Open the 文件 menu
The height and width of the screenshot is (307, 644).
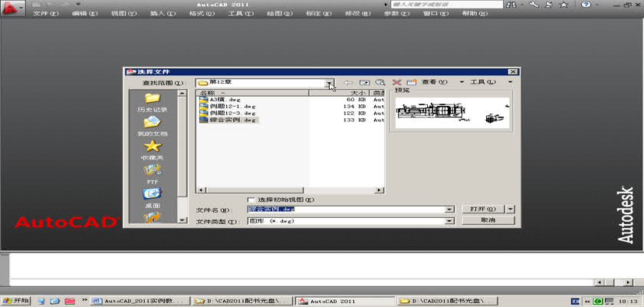tap(45, 13)
